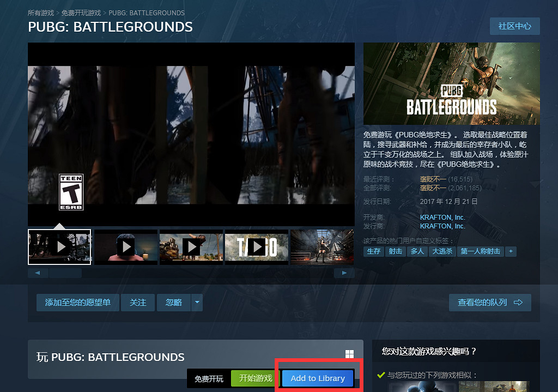This screenshot has height=392, width=558.
Task: Open the 免费开玩游戏 breadcrumb page
Action: (83, 12)
